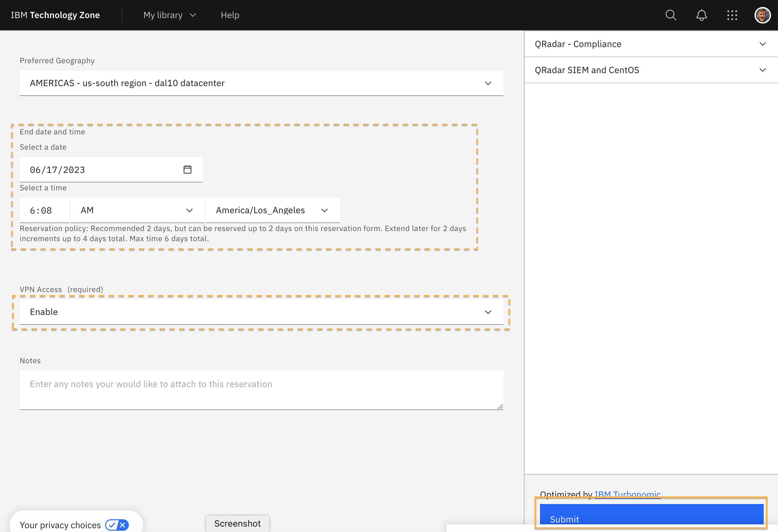Click the 6:08 time input field

(x=44, y=210)
